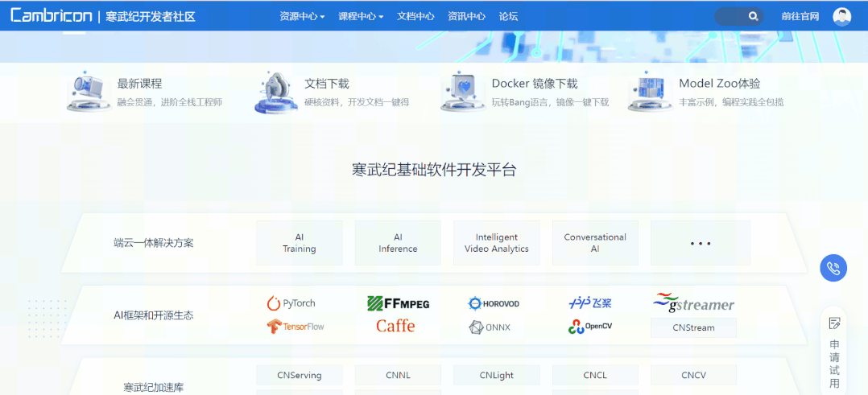This screenshot has width=868, height=395.
Task: Open the 文档中心 menu item
Action: [x=415, y=16]
